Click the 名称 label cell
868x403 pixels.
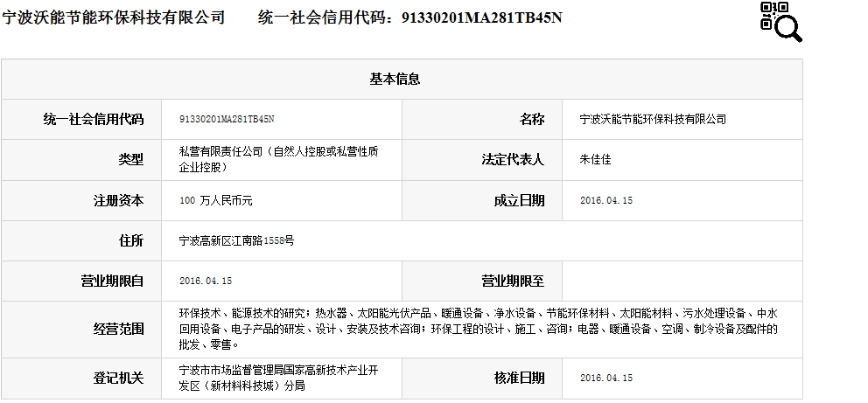pyautogui.click(x=531, y=119)
